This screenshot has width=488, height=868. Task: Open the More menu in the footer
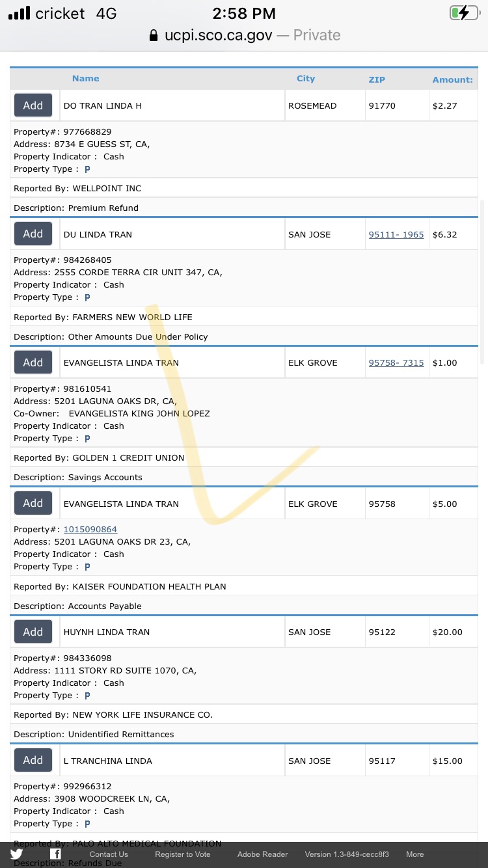[415, 854]
